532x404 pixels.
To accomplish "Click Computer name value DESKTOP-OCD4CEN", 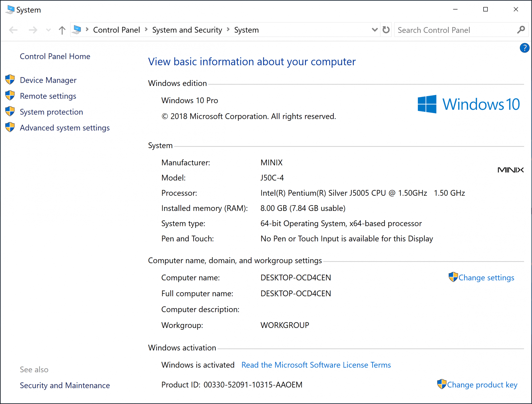I will pyautogui.click(x=296, y=278).
